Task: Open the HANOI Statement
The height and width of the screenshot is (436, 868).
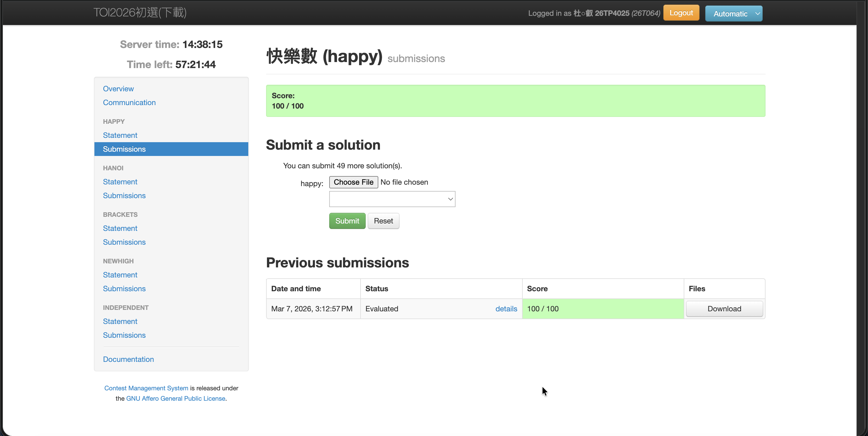Action: [120, 182]
